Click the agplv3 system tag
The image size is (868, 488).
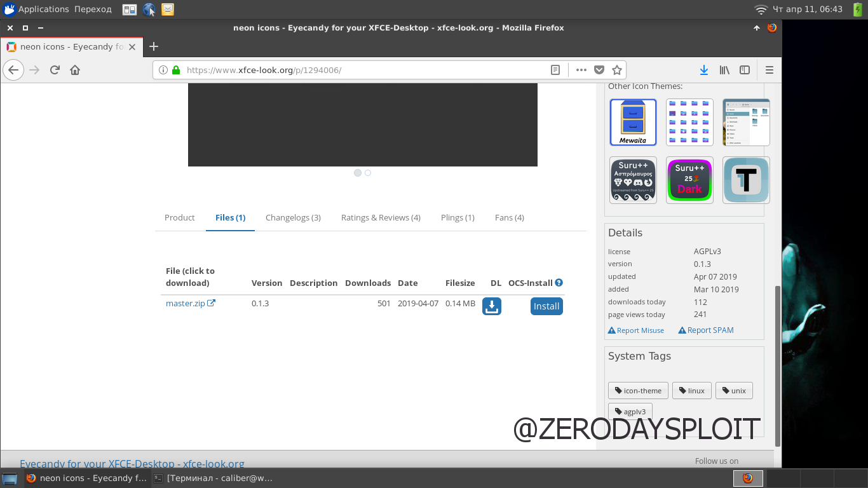(x=630, y=412)
